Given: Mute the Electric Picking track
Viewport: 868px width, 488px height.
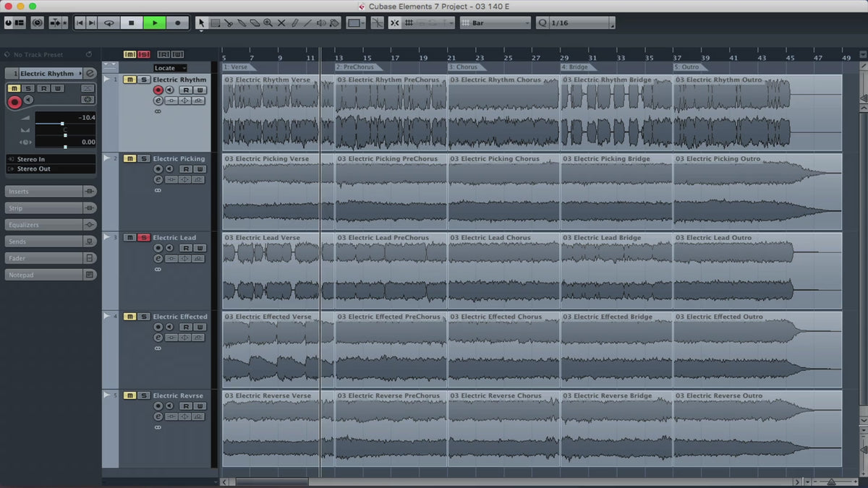Looking at the screenshot, I should [129, 159].
